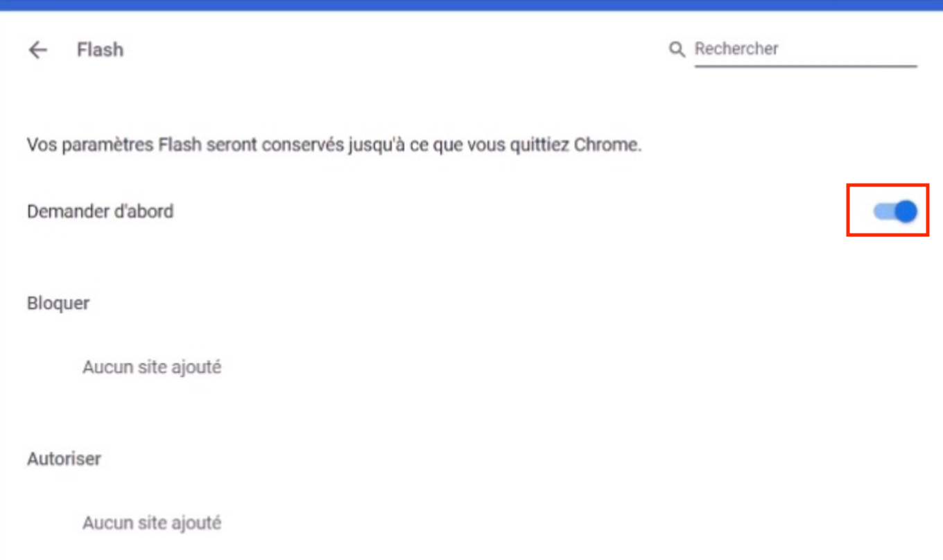Image resolution: width=943 pixels, height=560 pixels.
Task: Click the Flash settings retention message text
Action: [334, 145]
